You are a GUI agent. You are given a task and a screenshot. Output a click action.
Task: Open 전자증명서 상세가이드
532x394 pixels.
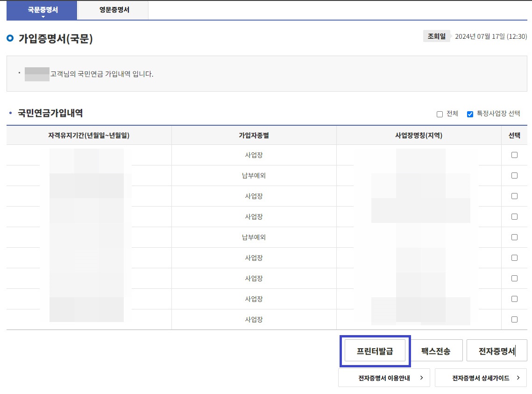point(480,378)
